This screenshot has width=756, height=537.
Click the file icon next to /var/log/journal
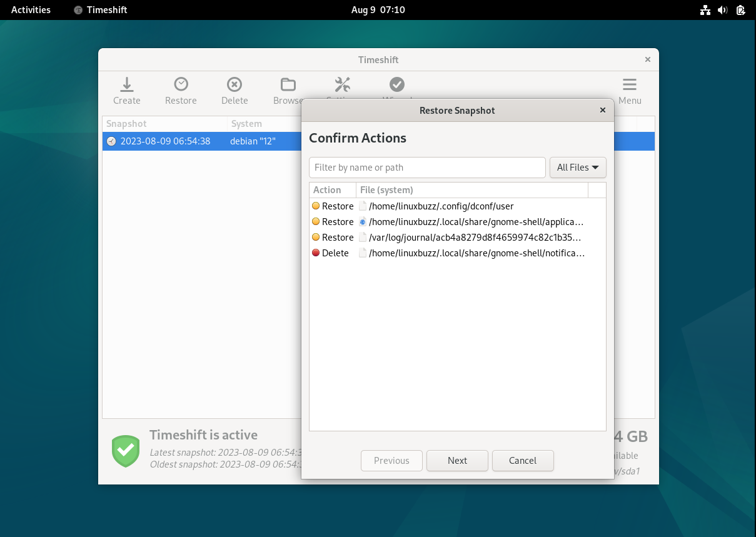tap(363, 238)
